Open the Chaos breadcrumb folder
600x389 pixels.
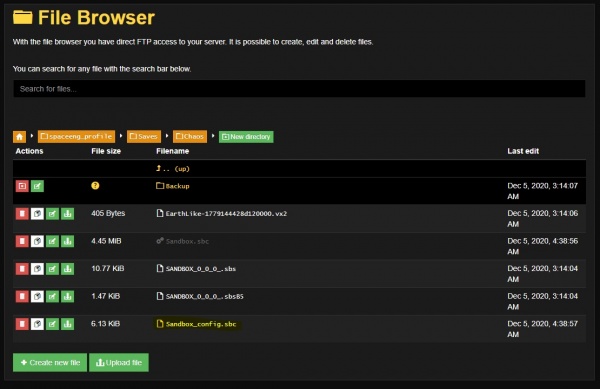click(190, 137)
